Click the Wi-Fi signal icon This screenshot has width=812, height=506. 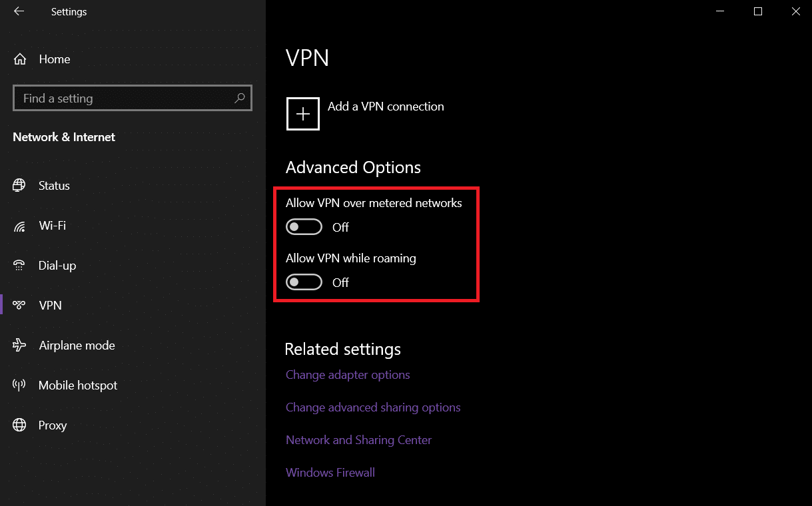pos(19,226)
